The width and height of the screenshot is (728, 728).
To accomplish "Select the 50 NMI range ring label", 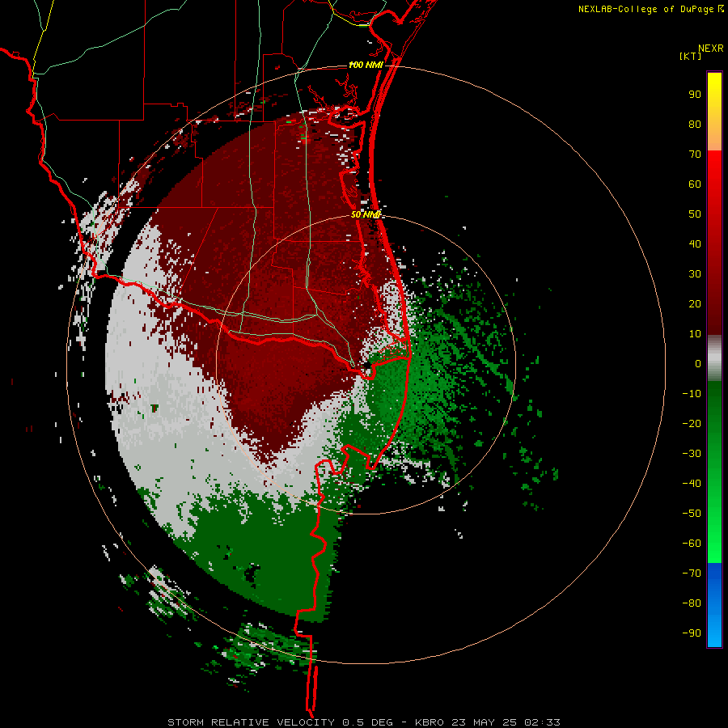I will point(366,214).
